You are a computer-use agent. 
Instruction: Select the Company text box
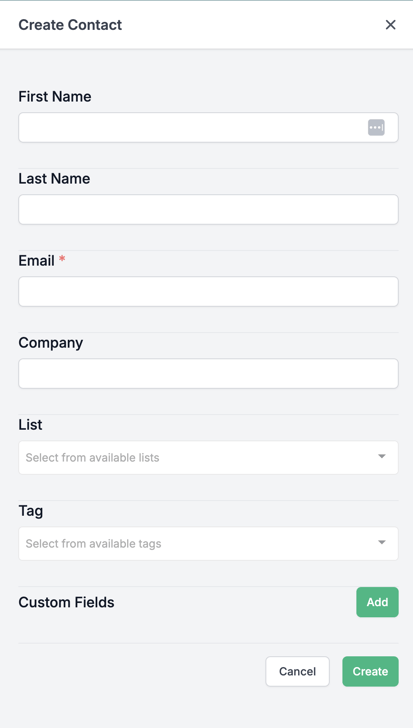pyautogui.click(x=208, y=373)
